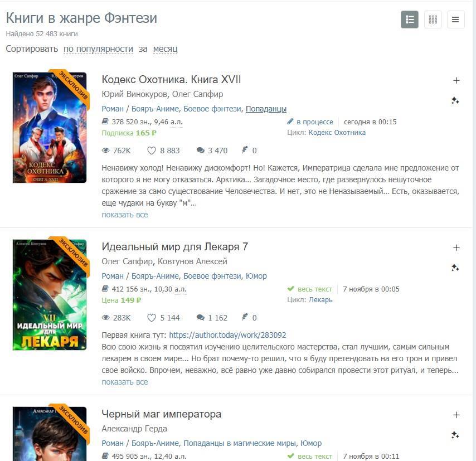Switch to compact lines view icon
Screen dimensions: 476x461
pyautogui.click(x=455, y=20)
